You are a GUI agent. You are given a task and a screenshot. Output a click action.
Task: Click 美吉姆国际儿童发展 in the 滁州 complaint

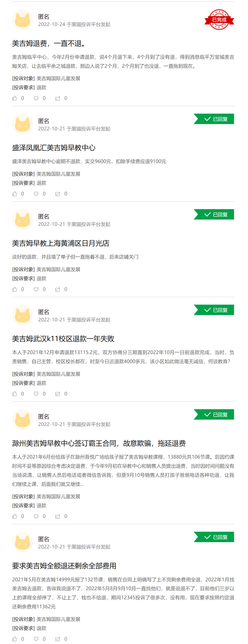pos(58,496)
